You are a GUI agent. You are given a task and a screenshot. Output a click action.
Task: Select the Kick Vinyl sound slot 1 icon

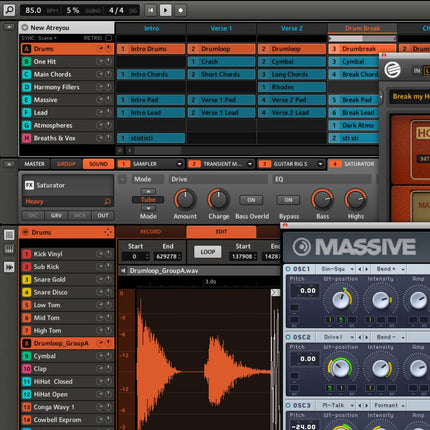(27, 254)
